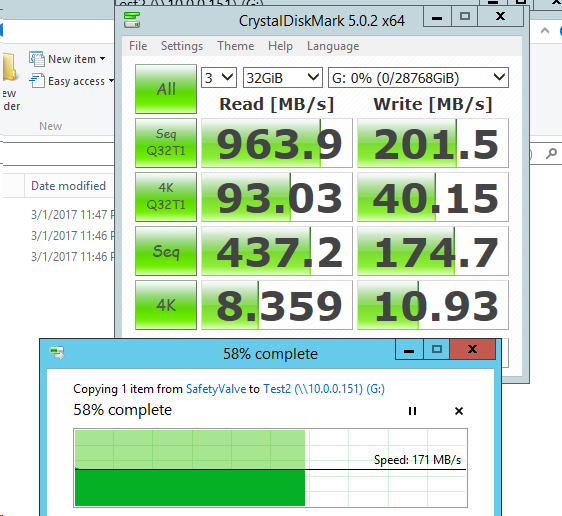Viewport: 562px width, 516px height.
Task: Click the Seq Q32T1 read result 963.9
Action: 277,143
